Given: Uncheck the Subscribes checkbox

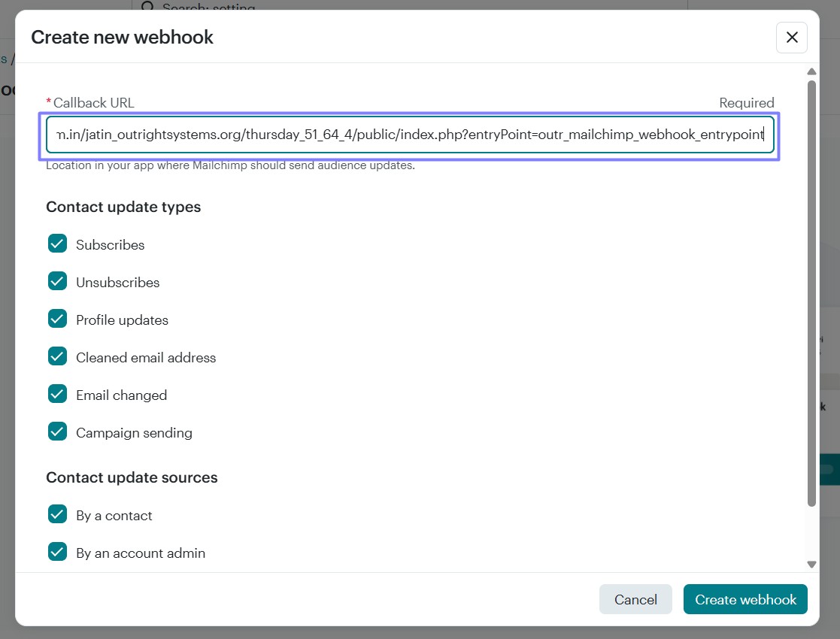Looking at the screenshot, I should [58, 244].
